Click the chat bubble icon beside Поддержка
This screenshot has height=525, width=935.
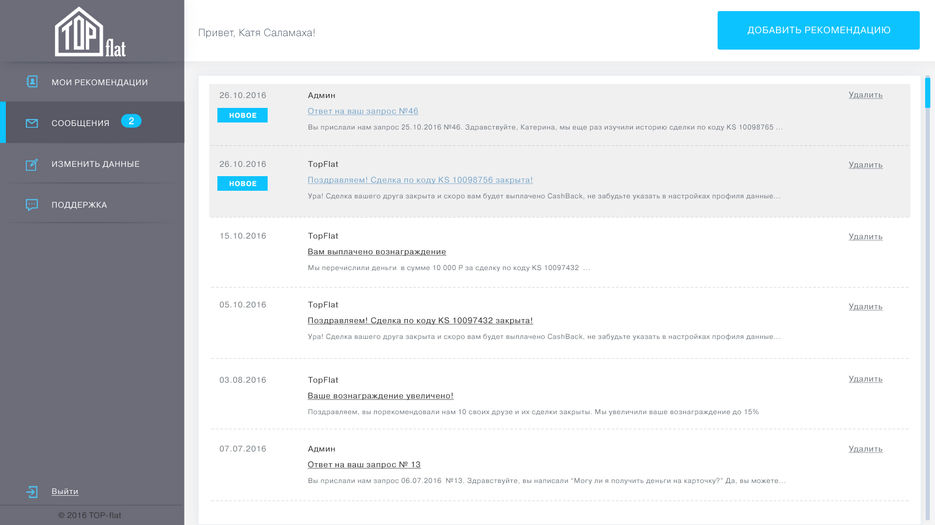click(x=32, y=205)
